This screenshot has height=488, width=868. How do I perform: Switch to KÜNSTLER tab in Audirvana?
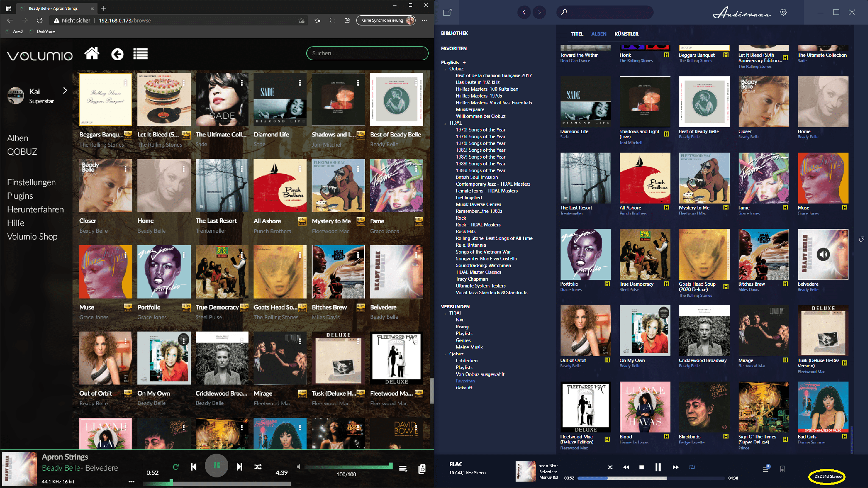(626, 34)
